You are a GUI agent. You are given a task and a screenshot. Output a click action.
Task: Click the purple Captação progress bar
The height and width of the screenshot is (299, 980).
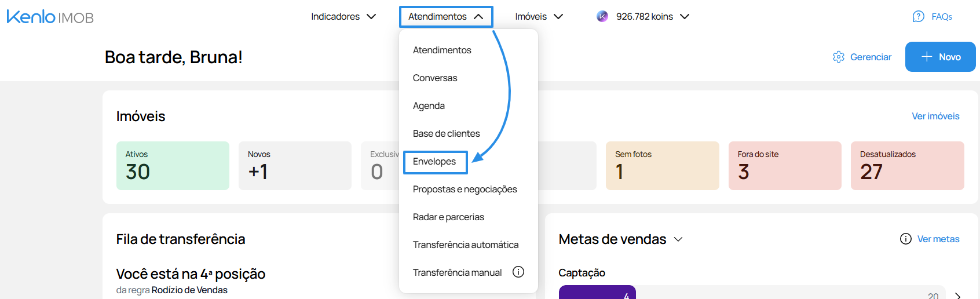(x=597, y=292)
